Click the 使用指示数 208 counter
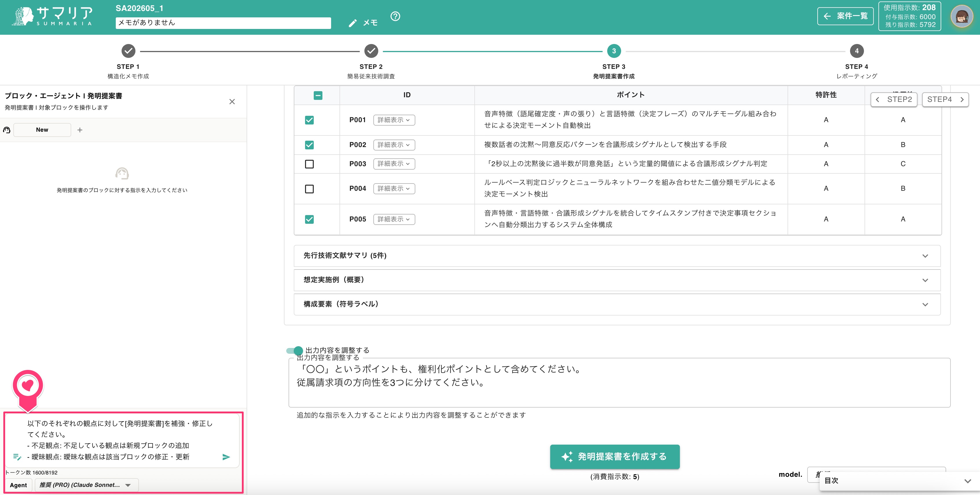980x495 pixels. pos(909,8)
